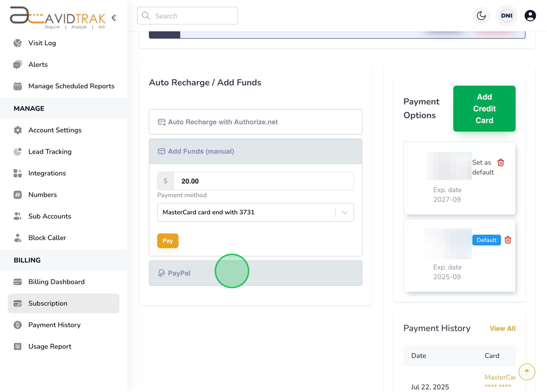Image resolution: width=547 pixels, height=392 pixels.
Task: Open the Payment method dropdown
Action: click(x=255, y=212)
